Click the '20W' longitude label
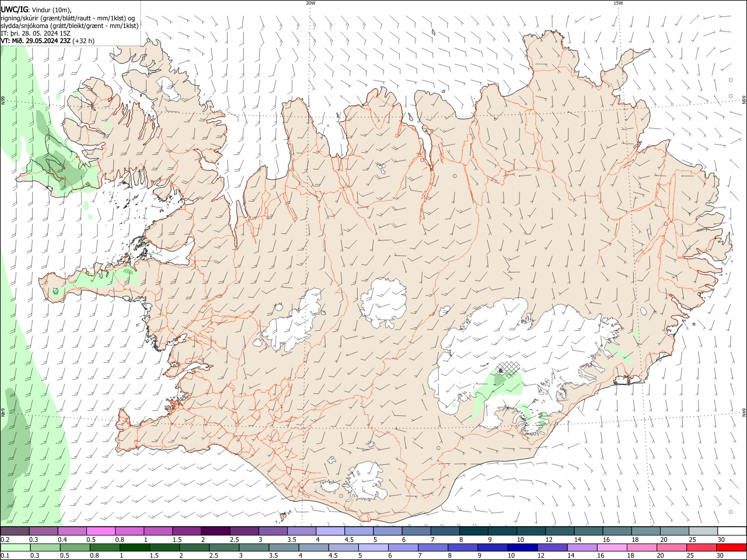Screen dimensions: 747x560 pos(310,3)
